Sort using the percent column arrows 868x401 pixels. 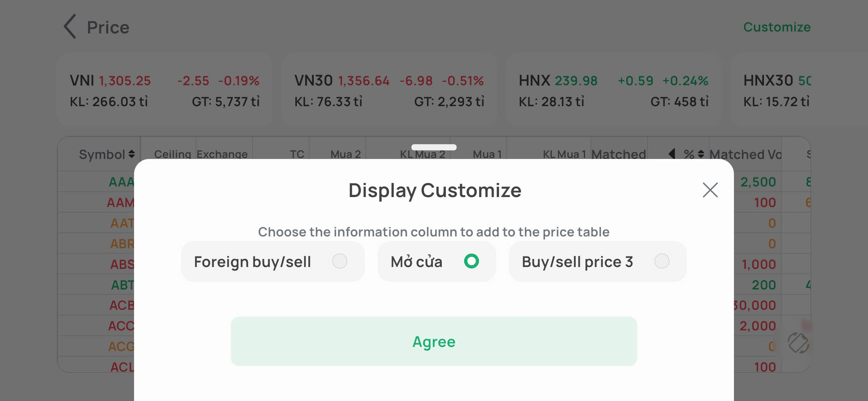point(701,154)
